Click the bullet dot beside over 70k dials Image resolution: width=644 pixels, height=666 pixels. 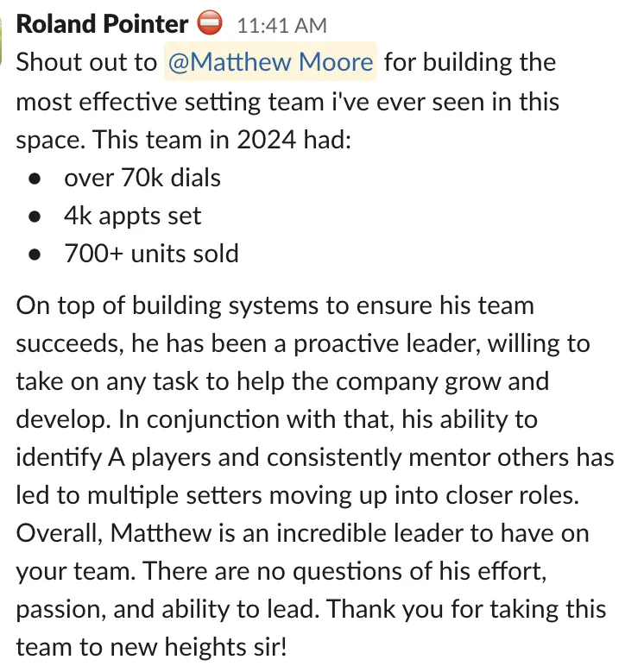coord(35,179)
